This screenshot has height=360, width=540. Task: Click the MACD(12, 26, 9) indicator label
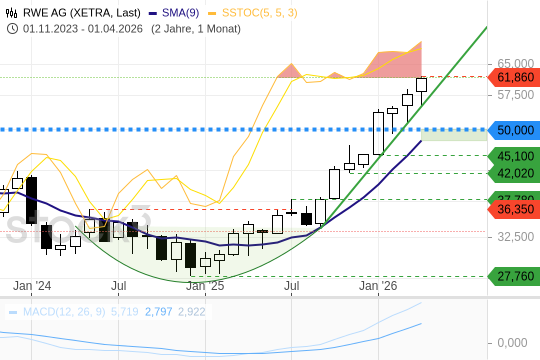(64, 312)
